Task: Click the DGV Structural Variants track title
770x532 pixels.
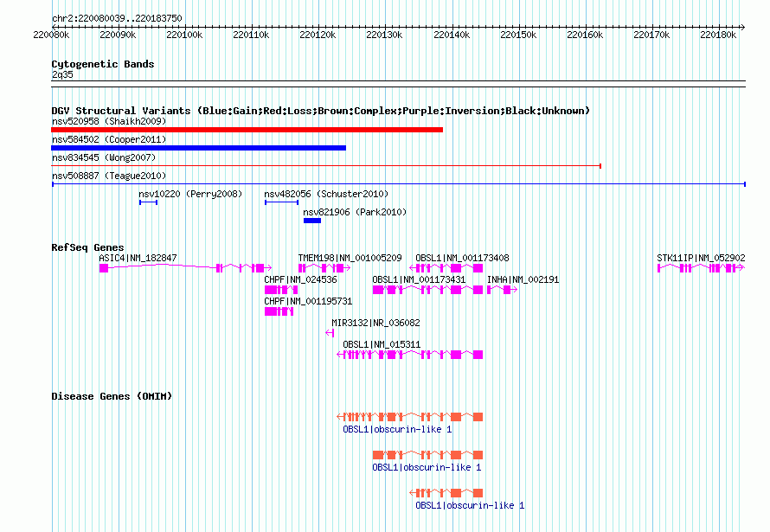Action: pyautogui.click(x=321, y=111)
